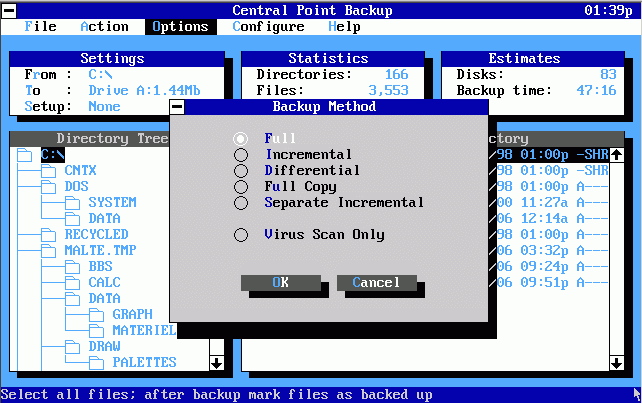Open the Action menu
This screenshot has height=403, width=642.
[x=104, y=27]
